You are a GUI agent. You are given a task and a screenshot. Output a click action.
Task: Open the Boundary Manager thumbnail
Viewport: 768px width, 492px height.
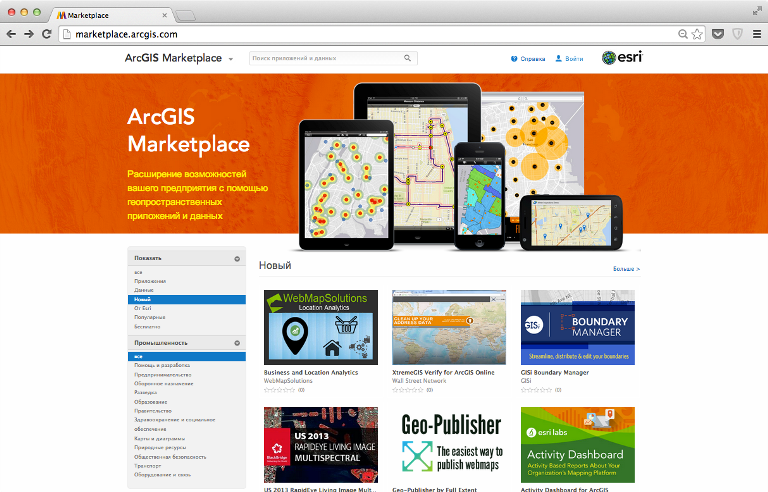point(578,327)
